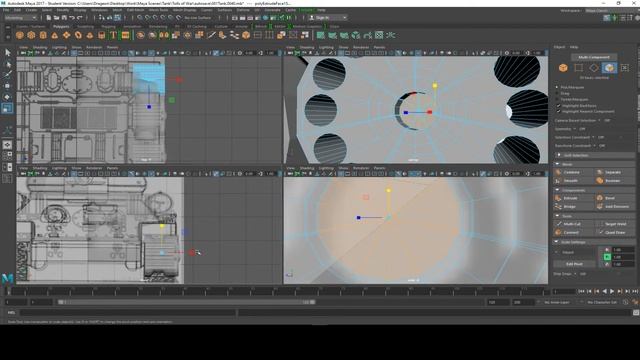640x360 pixels.
Task: Open the Edit menu
Action: point(17,10)
